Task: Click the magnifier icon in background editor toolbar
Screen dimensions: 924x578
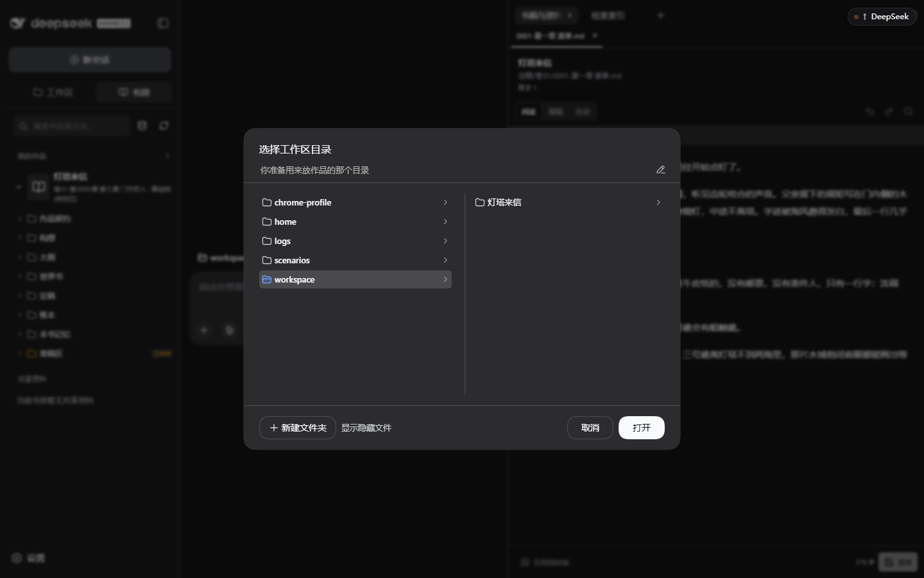Action: pyautogui.click(x=908, y=112)
